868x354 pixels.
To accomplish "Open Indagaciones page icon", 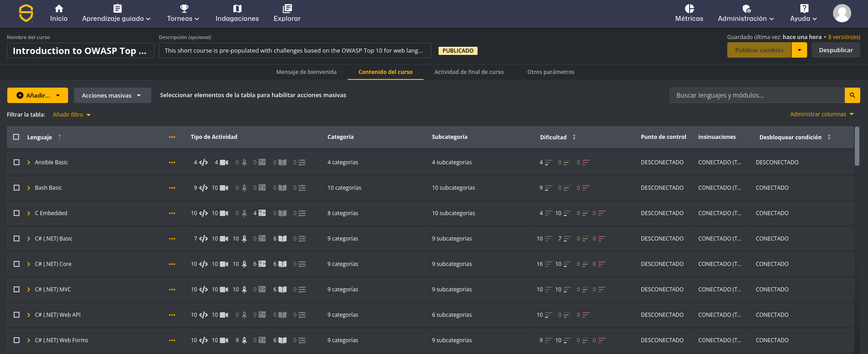I will coord(237,8).
